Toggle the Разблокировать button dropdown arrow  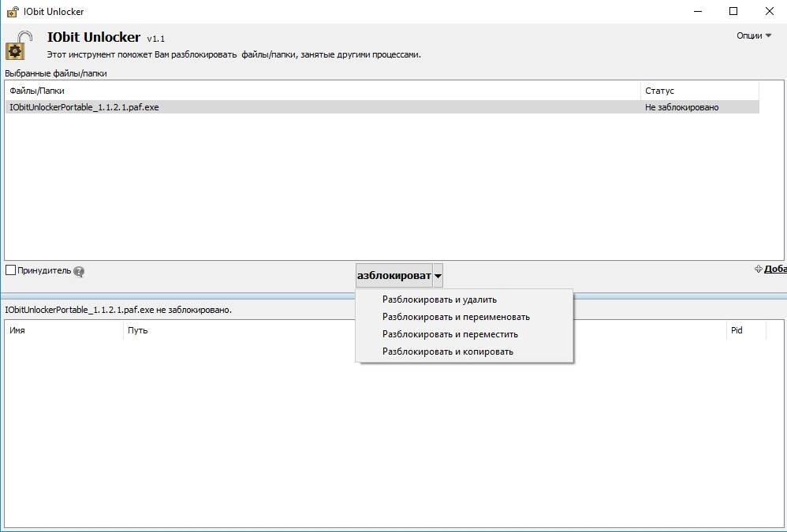[x=438, y=276]
